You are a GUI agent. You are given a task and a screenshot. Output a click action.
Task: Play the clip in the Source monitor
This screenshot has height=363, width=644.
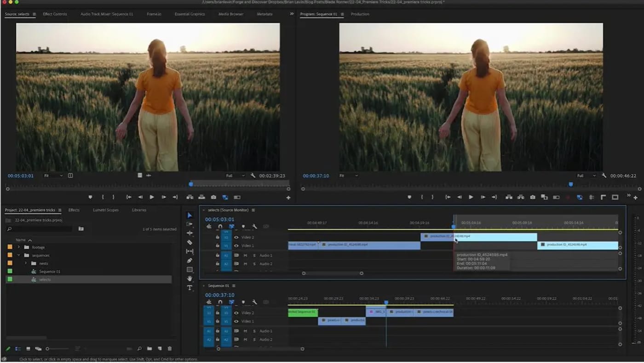tap(152, 197)
